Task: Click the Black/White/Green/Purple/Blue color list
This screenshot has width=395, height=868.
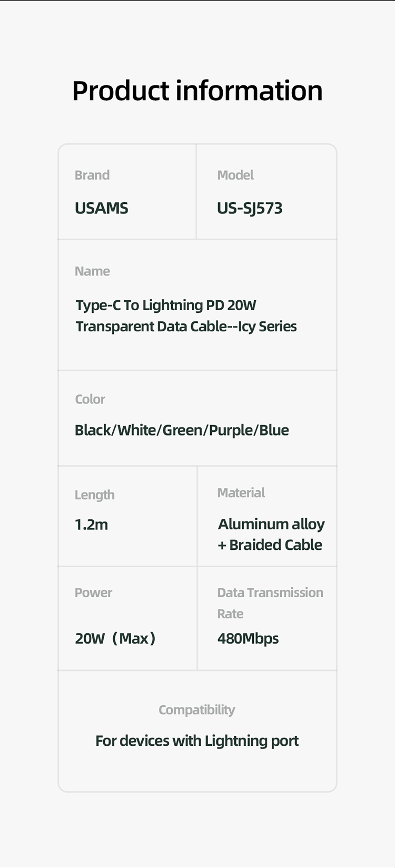Action: click(x=182, y=430)
